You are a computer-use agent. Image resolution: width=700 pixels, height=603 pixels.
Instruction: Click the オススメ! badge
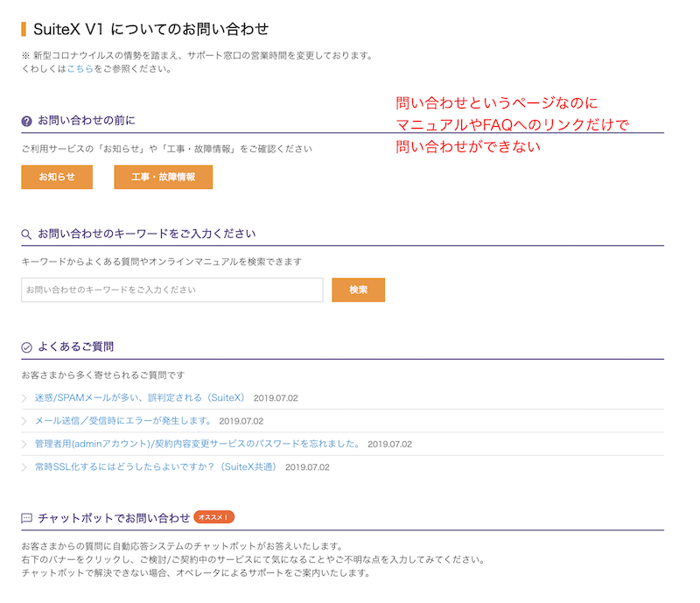[213, 517]
